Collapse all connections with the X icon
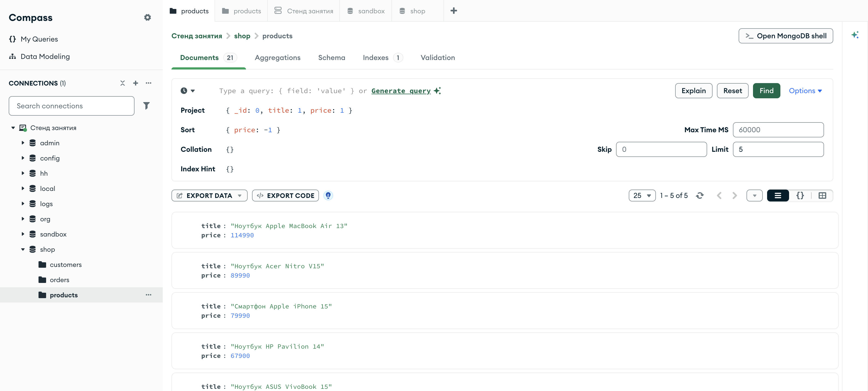This screenshot has height=391, width=868. click(x=123, y=83)
